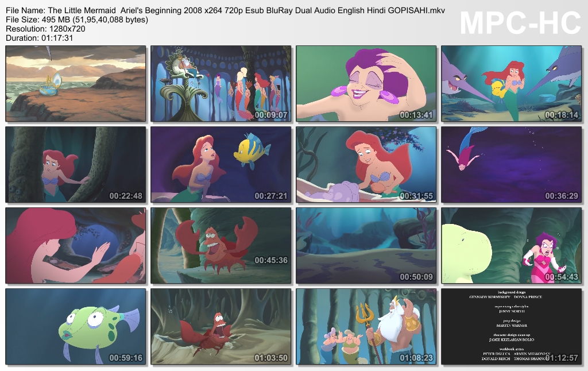This screenshot has height=371, width=588.
Task: Open the thumbnail timestamped 00:13:41
Action: click(366, 84)
